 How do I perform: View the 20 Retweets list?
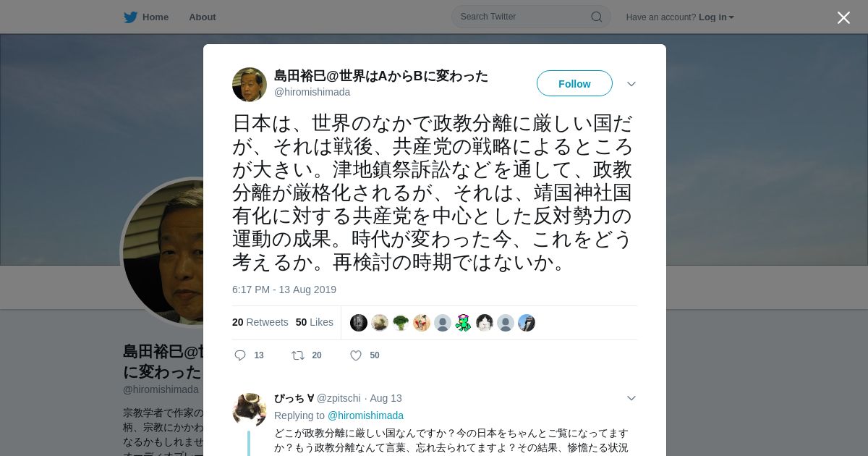260,322
